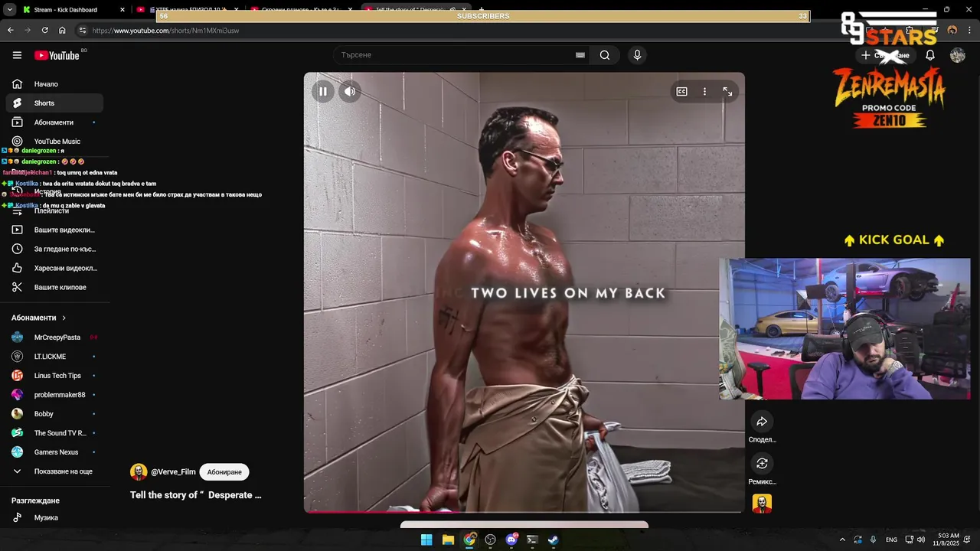The width and height of the screenshot is (980, 551).
Task: Close the Stream - Kick Dashboard tab
Action: (x=122, y=10)
